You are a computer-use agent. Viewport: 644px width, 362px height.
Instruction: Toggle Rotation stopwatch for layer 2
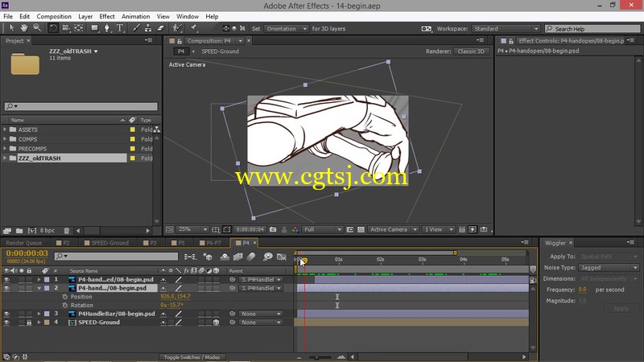(65, 305)
